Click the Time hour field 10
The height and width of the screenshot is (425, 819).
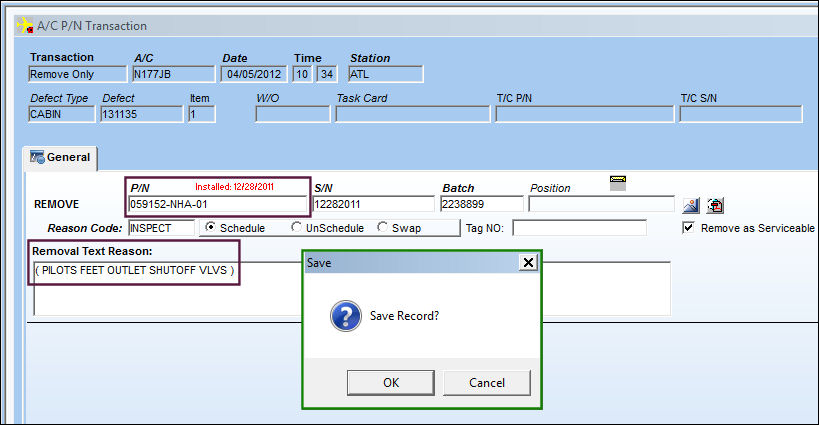(302, 74)
